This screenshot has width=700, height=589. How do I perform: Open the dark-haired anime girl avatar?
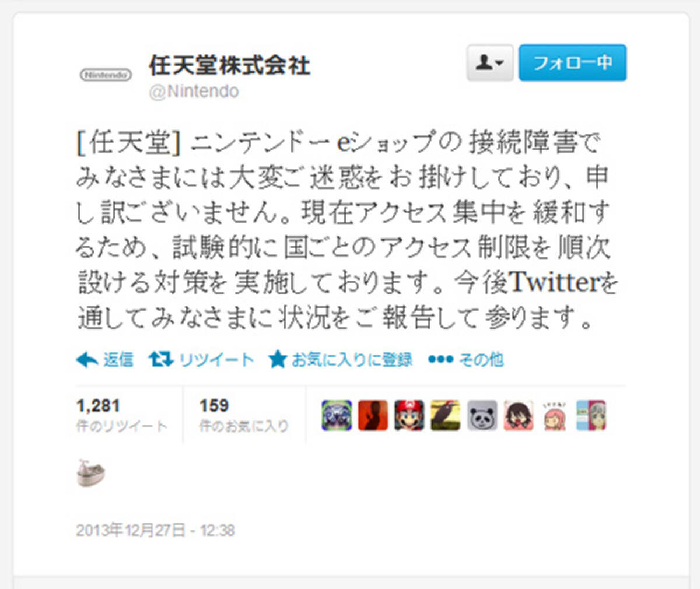click(x=518, y=416)
